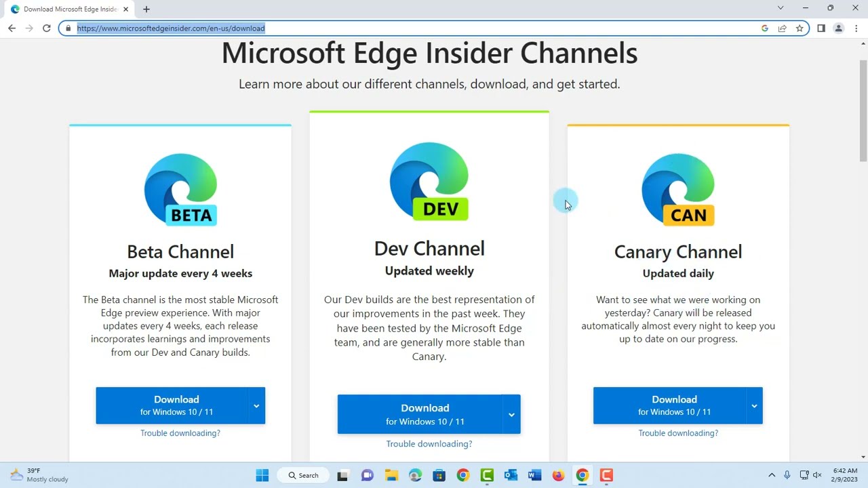The image size is (868, 488).
Task: Switch to the active Chrome window on the taskbar
Action: pos(582,475)
